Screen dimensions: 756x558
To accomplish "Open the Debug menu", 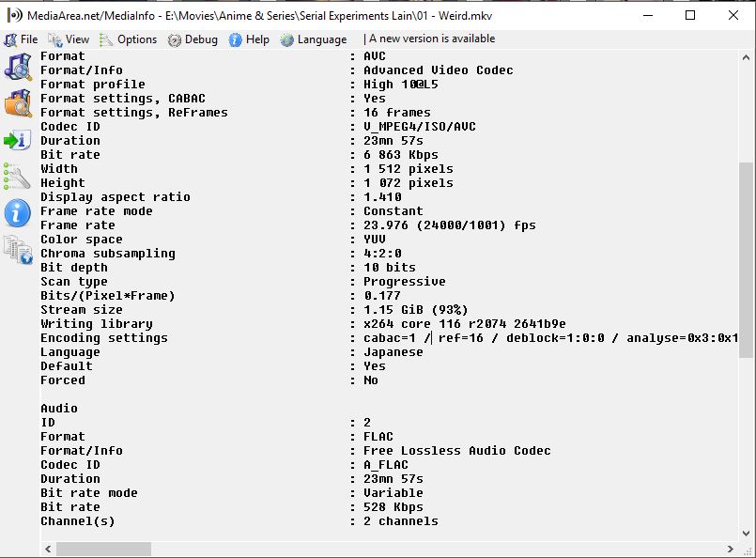I will point(193,39).
